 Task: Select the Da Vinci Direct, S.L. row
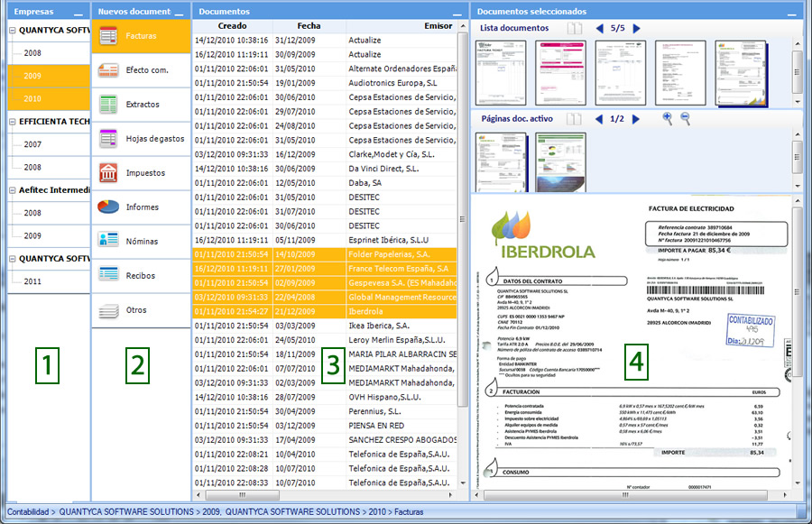[325, 169]
